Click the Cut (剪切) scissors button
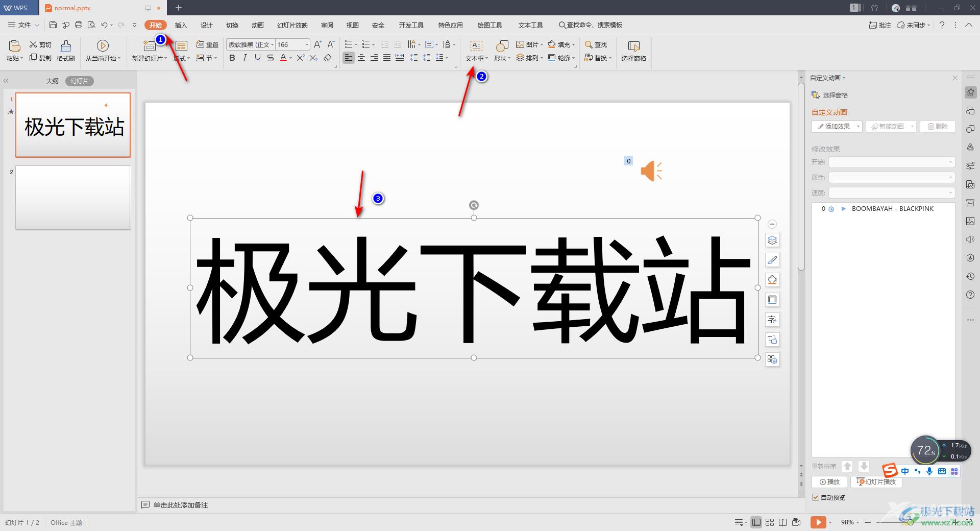 coord(40,44)
